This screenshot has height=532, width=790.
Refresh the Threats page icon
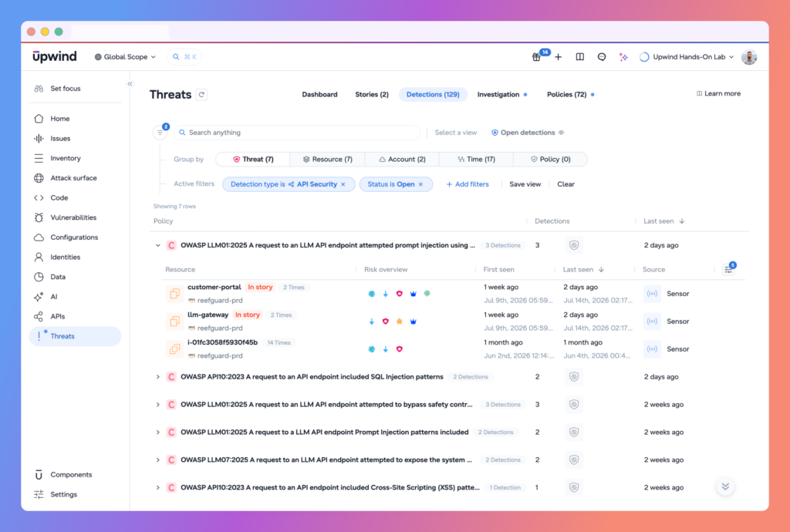click(x=201, y=95)
